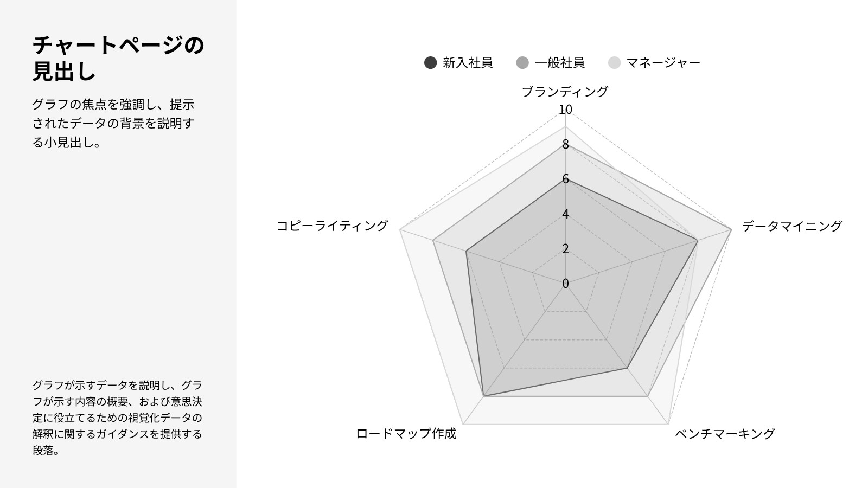Click the データマイニング axis label
Viewport: 868px width, 488px height.
792,226
